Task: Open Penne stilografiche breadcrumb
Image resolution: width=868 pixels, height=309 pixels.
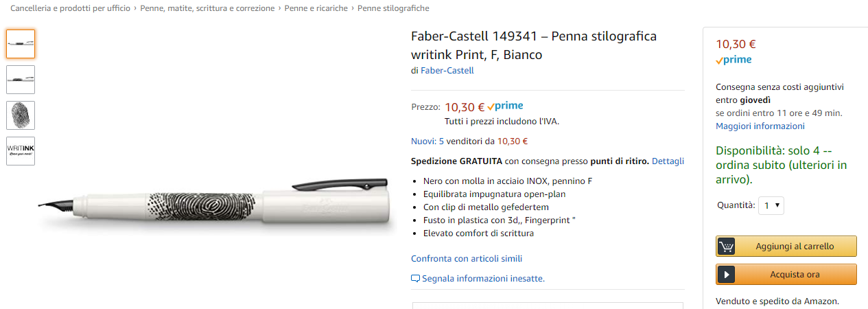Action: point(393,8)
